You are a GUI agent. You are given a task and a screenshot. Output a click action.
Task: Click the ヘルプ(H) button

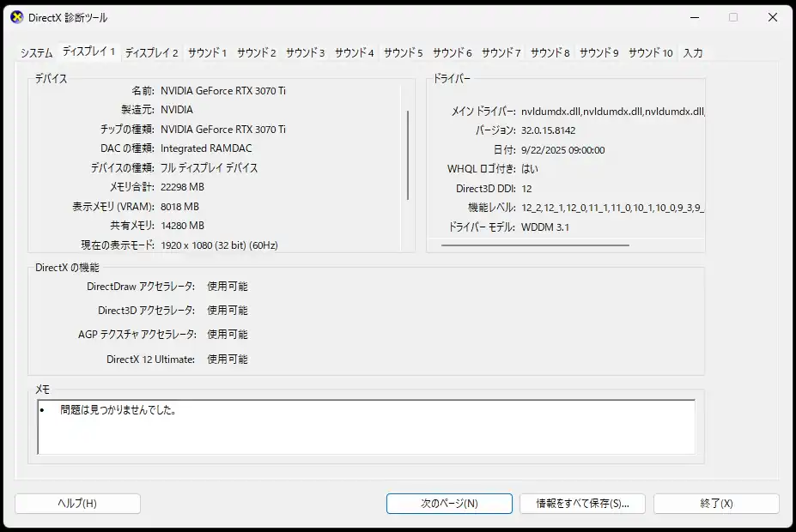[77, 504]
